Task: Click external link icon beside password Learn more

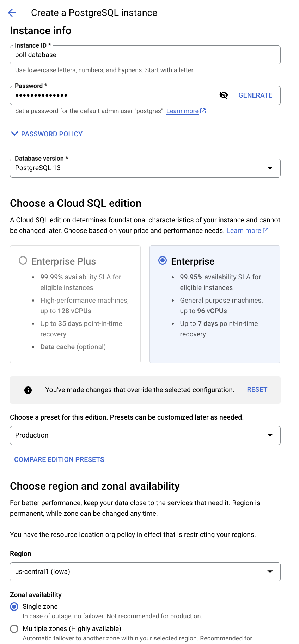Action: (203, 111)
